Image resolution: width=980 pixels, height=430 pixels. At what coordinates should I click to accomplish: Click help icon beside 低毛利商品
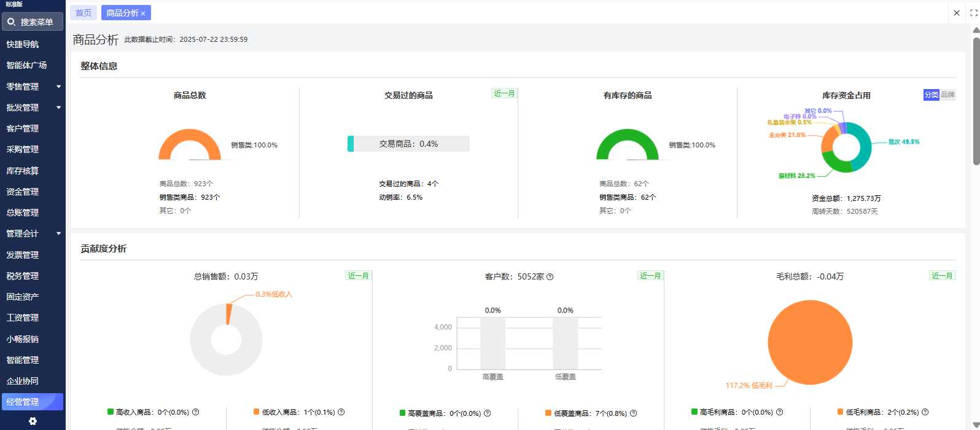[925, 412]
